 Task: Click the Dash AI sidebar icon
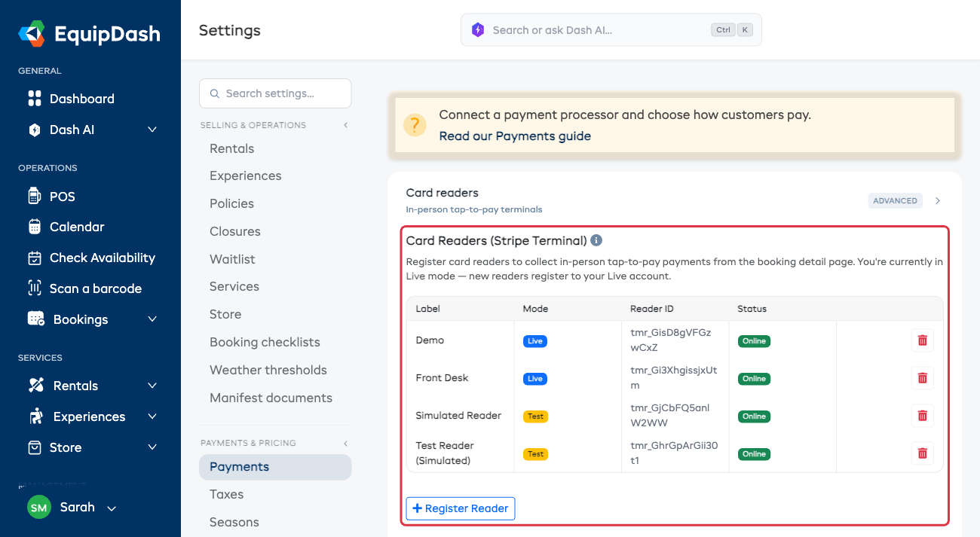point(34,130)
